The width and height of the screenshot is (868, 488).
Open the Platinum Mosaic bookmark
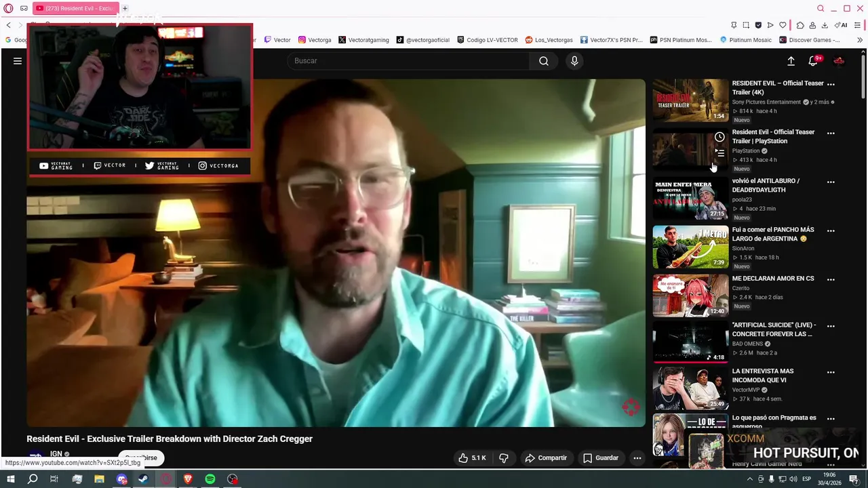pyautogui.click(x=745, y=40)
